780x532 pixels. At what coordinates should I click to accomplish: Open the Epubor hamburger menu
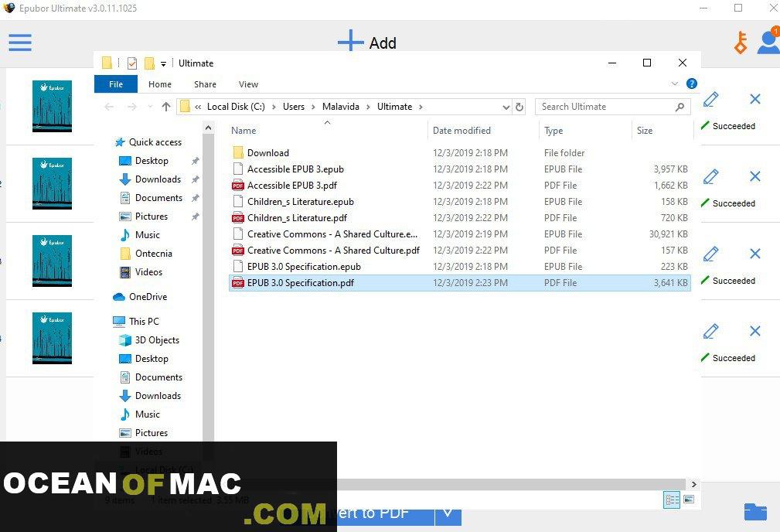tap(20, 43)
